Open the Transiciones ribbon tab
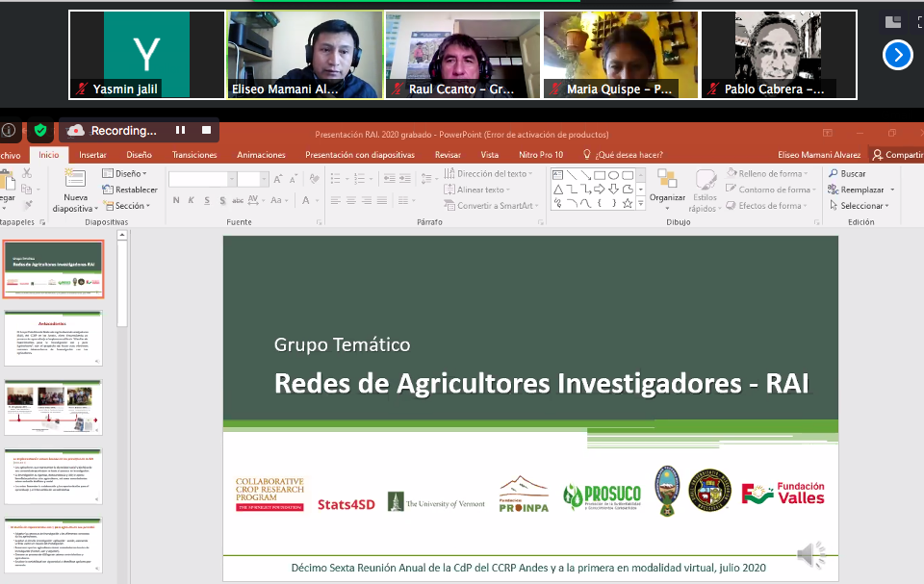 coord(194,154)
